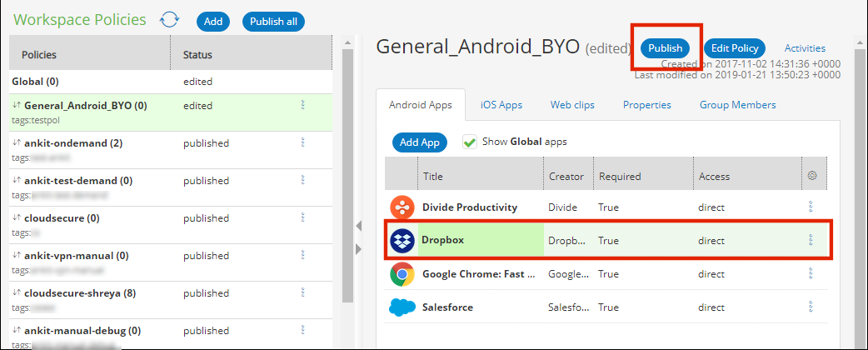The height and width of the screenshot is (350, 868).
Task: Open the Group Members tab
Action: (x=736, y=105)
